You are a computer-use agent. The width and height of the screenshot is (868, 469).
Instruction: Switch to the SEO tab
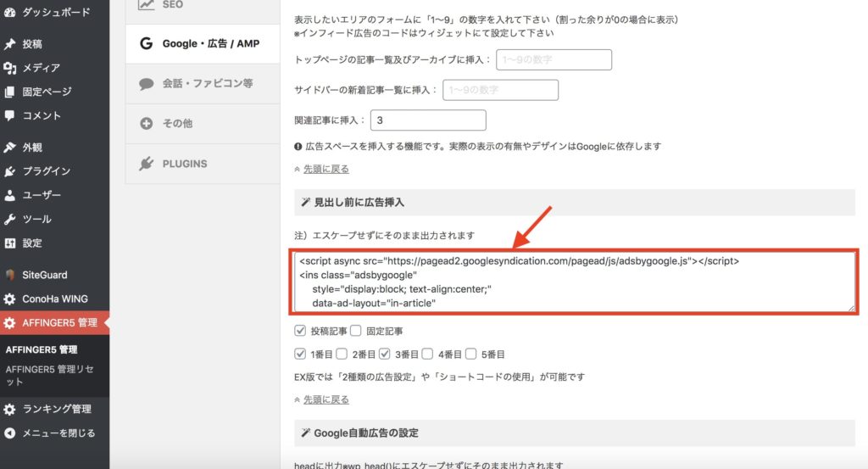[x=203, y=11]
